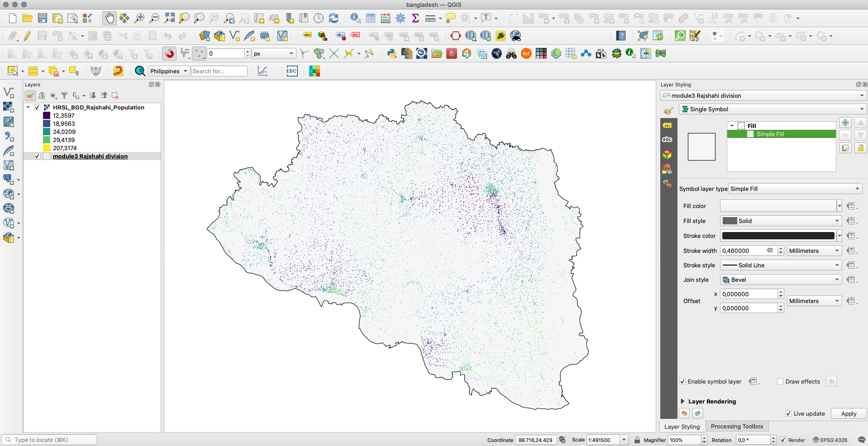Select the Pan Map hand tool

coord(109,18)
